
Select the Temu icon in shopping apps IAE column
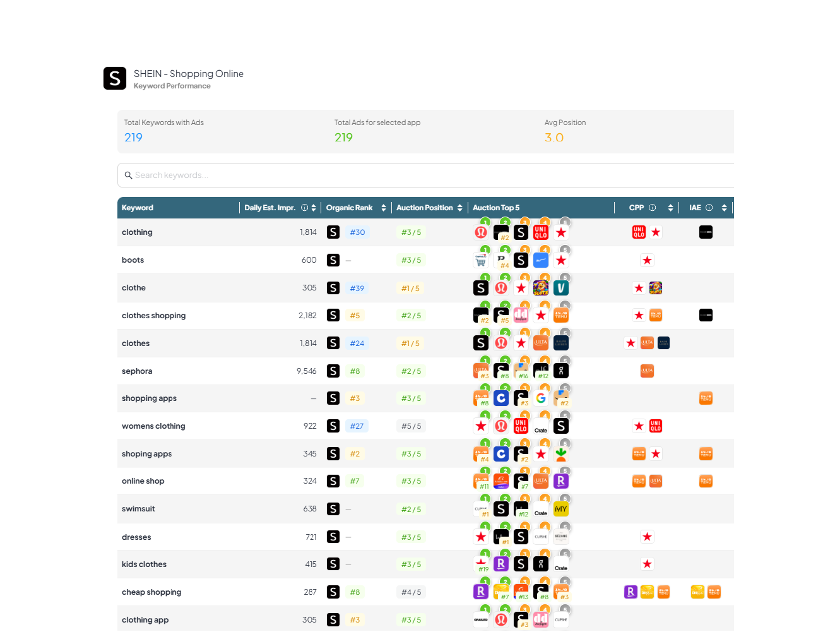tap(706, 398)
